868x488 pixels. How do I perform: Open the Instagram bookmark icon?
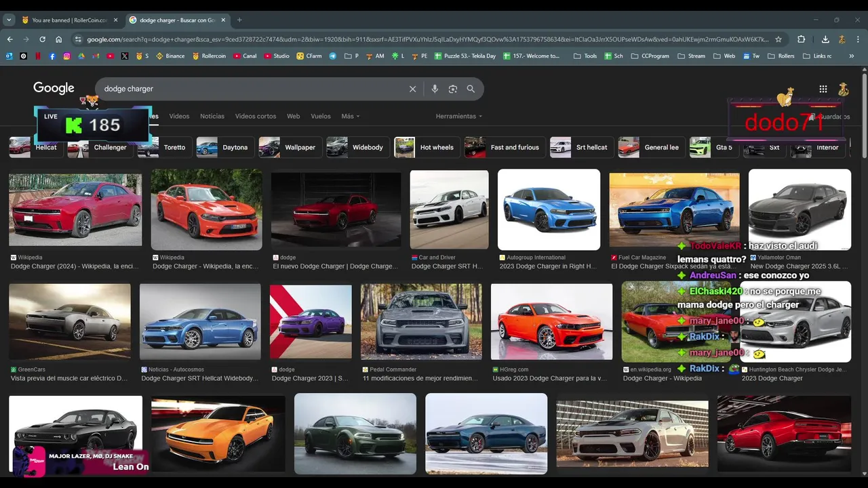pos(66,56)
